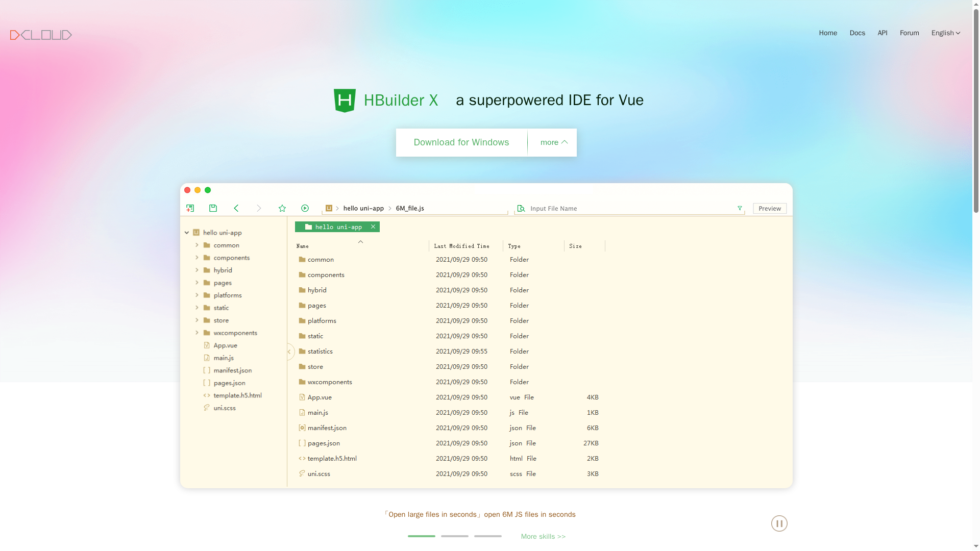Open the API nav link
Screen dimensions: 980x551
(x=883, y=33)
